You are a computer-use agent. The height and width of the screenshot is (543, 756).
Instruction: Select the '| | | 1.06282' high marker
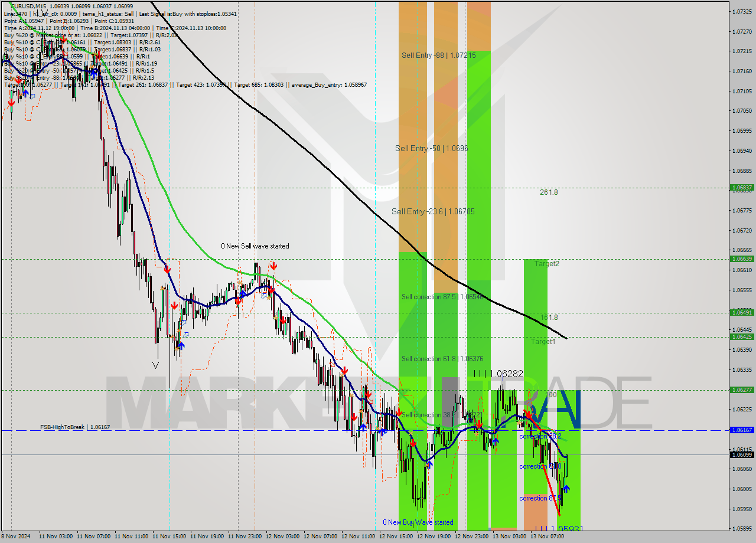click(498, 374)
